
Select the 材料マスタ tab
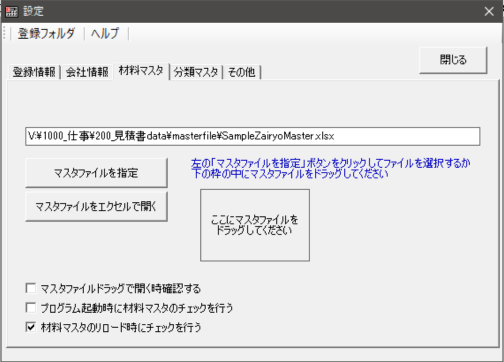[141, 71]
